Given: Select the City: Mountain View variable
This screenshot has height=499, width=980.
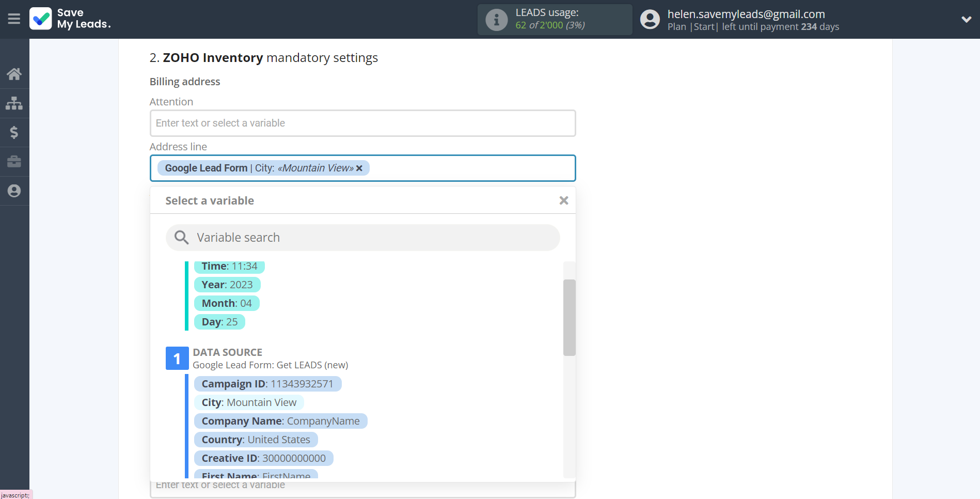Looking at the screenshot, I should (x=249, y=402).
